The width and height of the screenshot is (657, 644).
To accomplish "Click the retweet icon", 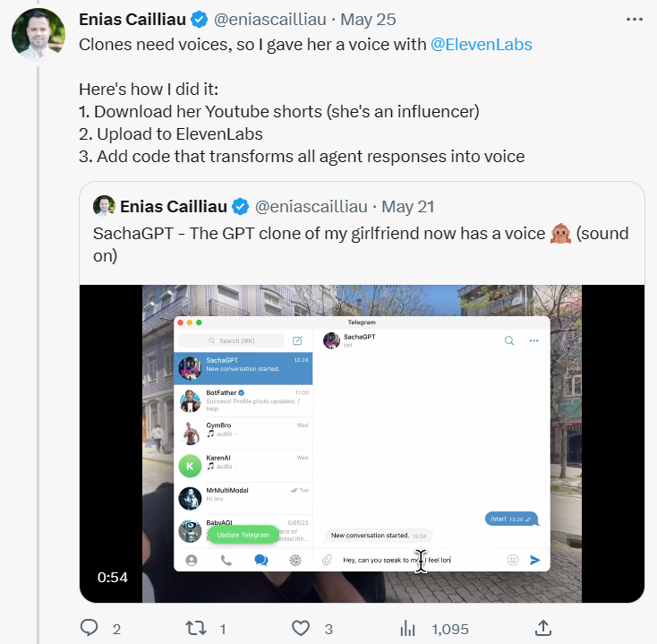I will [x=194, y=629].
